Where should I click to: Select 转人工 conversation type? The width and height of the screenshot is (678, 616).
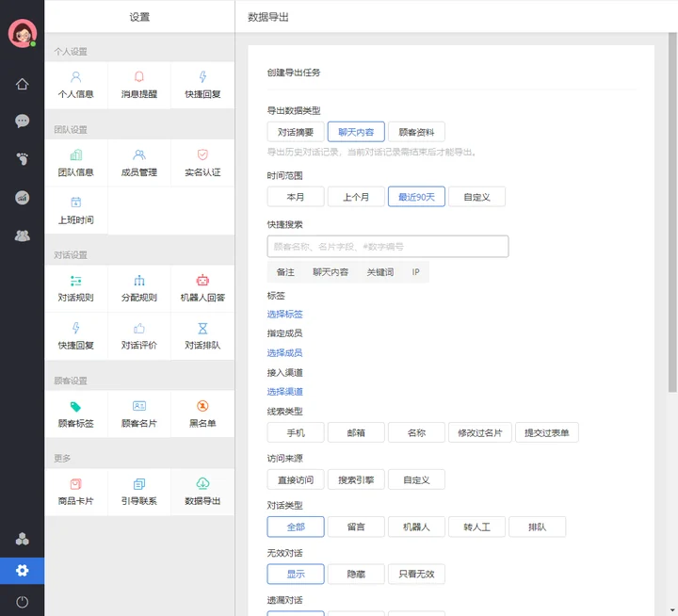point(476,527)
